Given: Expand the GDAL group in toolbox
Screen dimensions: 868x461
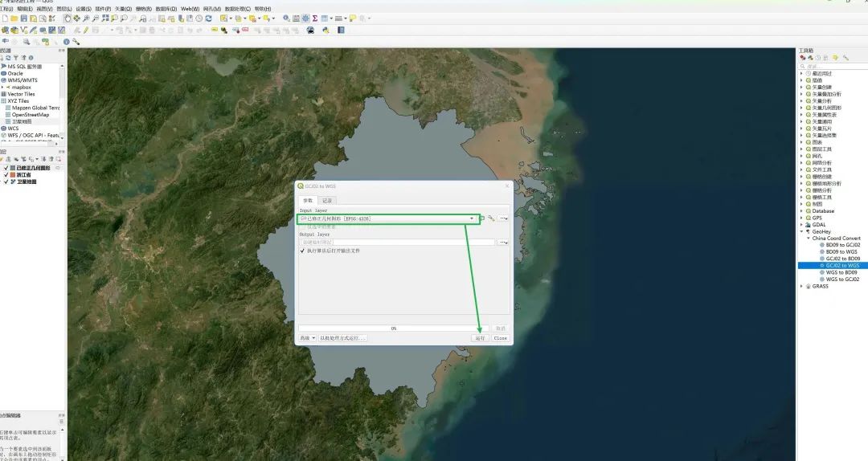Looking at the screenshot, I should 801,225.
